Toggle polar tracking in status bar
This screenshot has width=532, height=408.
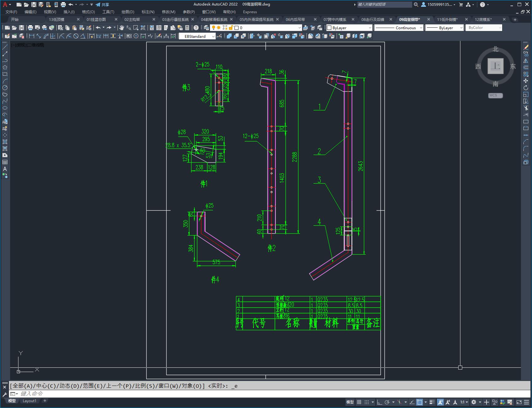(x=387, y=402)
